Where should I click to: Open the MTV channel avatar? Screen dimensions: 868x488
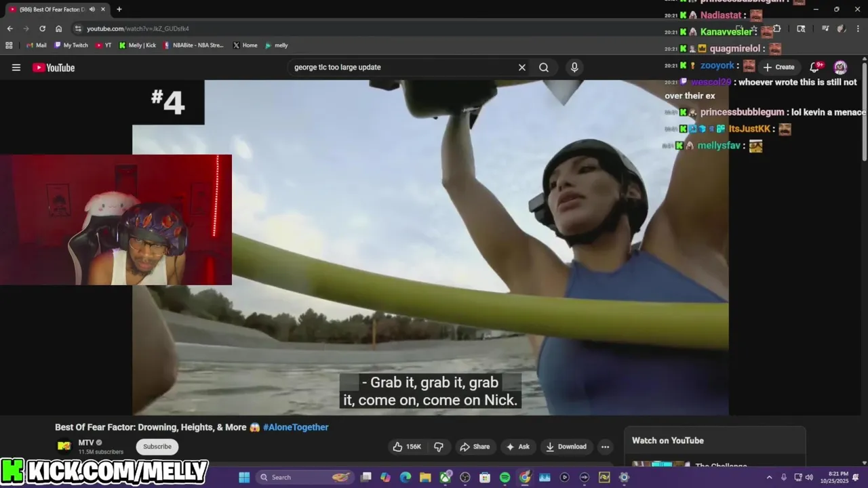(x=64, y=447)
